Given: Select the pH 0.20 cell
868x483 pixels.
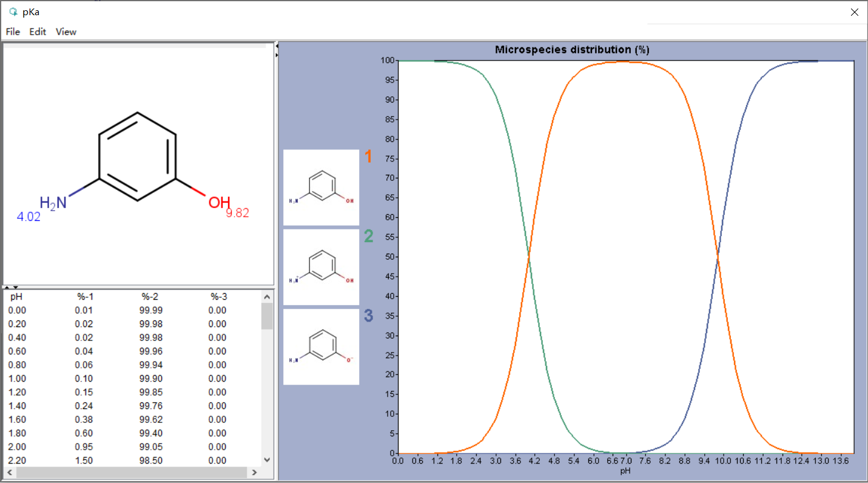Looking at the screenshot, I should [16, 324].
